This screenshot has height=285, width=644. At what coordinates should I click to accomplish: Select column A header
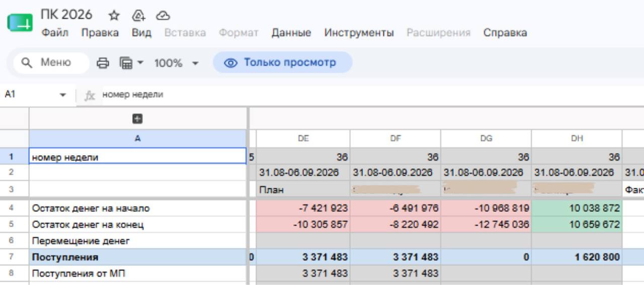[138, 138]
